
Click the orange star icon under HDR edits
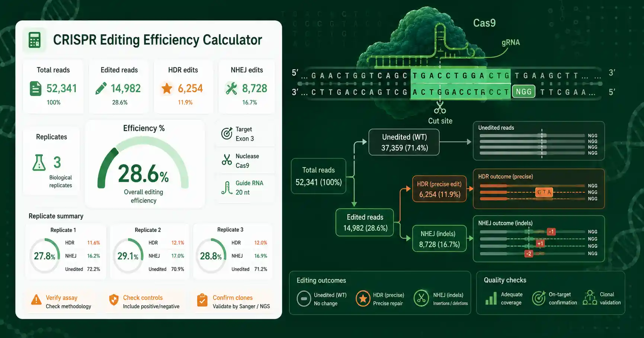click(x=167, y=88)
